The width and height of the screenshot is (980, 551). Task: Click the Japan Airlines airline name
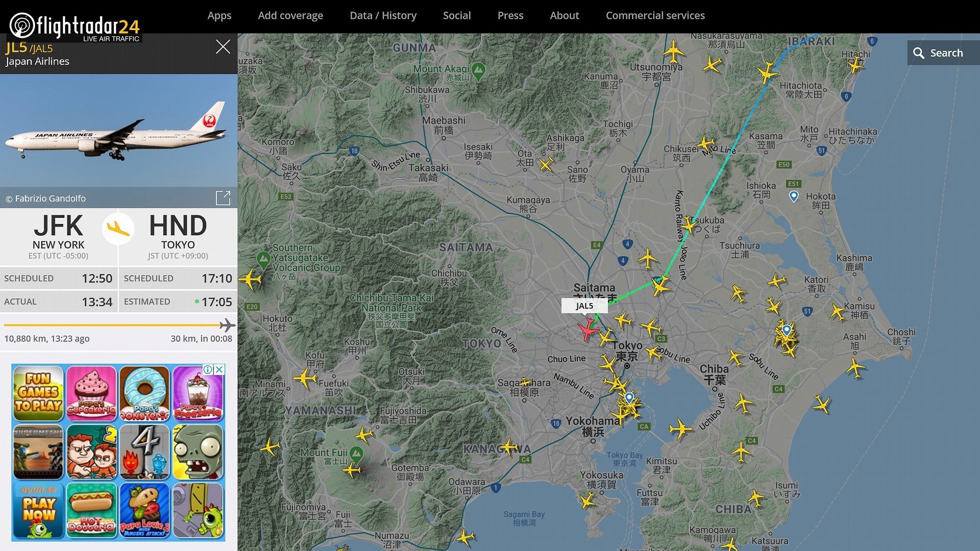[38, 61]
